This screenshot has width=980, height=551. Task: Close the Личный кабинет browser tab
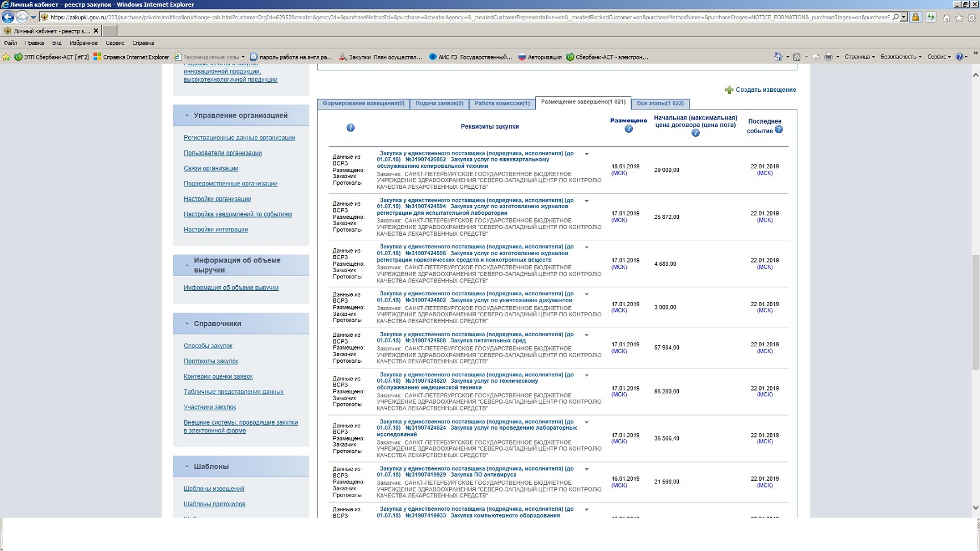pyautogui.click(x=96, y=31)
